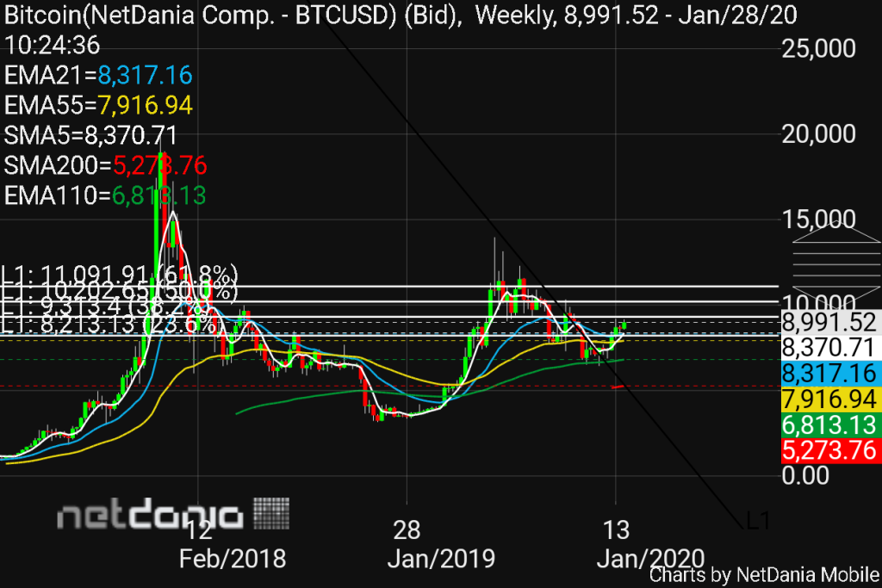Click the 12 Feb/2018 date axis label
The image size is (882, 588).
click(x=232, y=544)
